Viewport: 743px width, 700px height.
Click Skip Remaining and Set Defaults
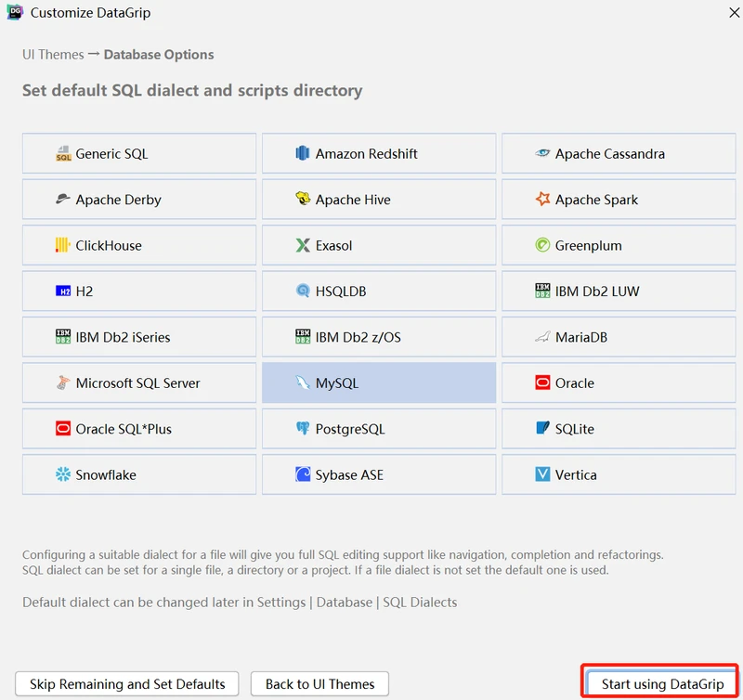tap(127, 684)
